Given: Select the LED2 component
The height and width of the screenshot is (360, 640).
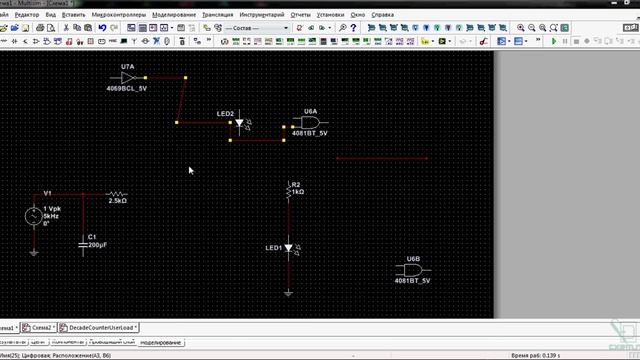Looking at the screenshot, I should (x=240, y=122).
